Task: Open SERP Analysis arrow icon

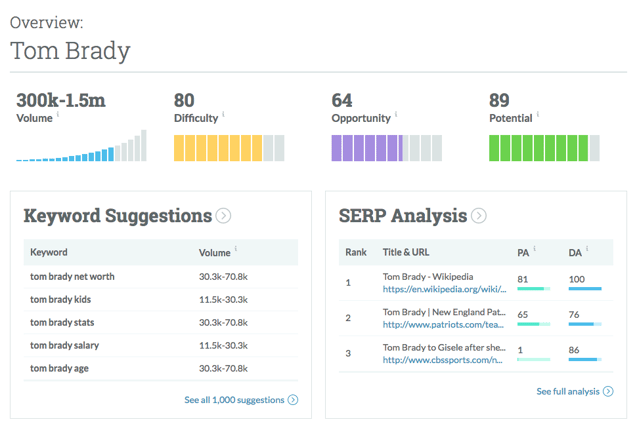Action: [x=479, y=216]
